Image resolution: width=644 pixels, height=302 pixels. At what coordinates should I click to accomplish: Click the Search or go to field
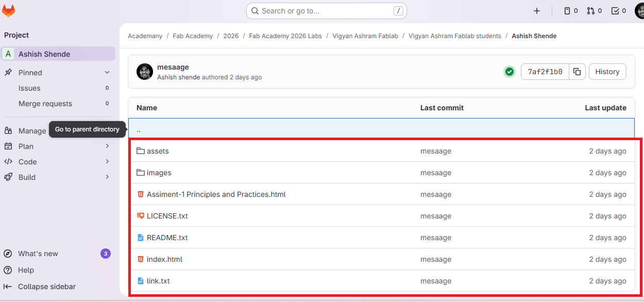coord(327,11)
